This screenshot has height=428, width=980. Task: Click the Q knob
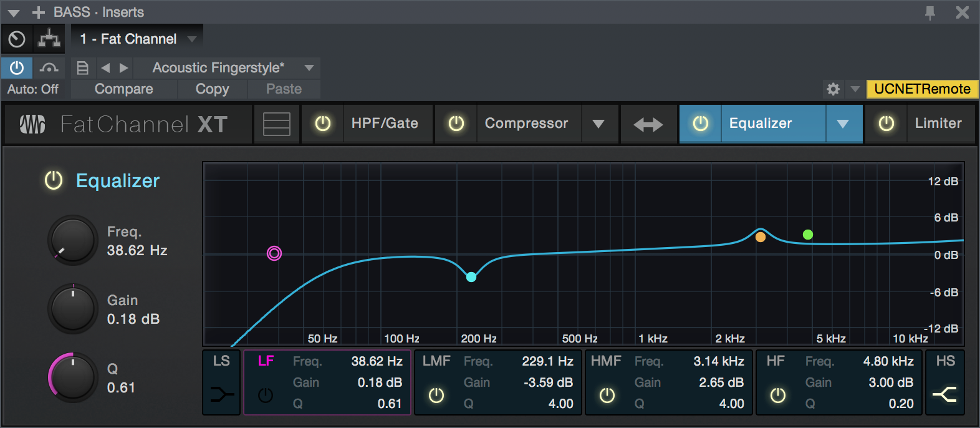click(x=73, y=377)
